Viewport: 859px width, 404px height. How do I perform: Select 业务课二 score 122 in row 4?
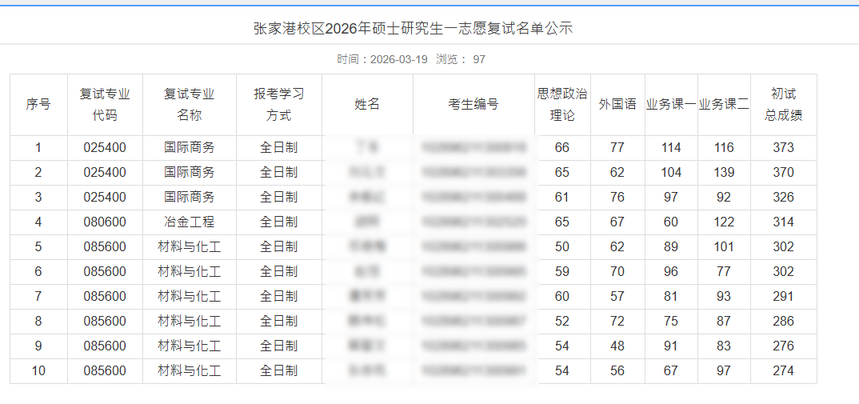tap(724, 222)
